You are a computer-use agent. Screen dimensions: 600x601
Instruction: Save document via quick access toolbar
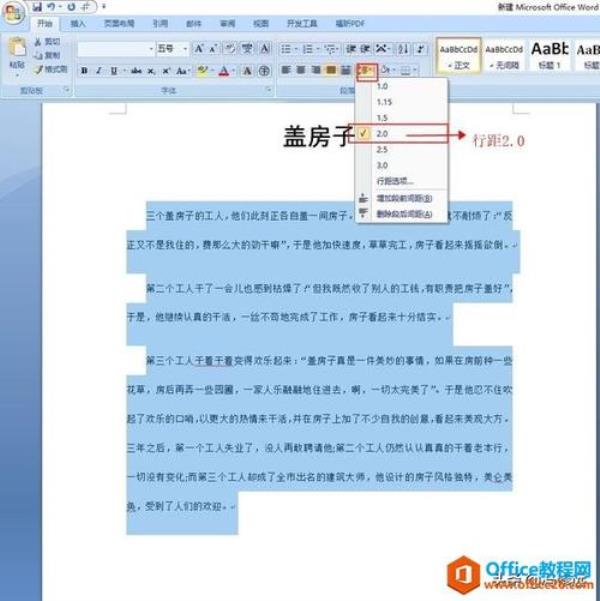point(37,7)
